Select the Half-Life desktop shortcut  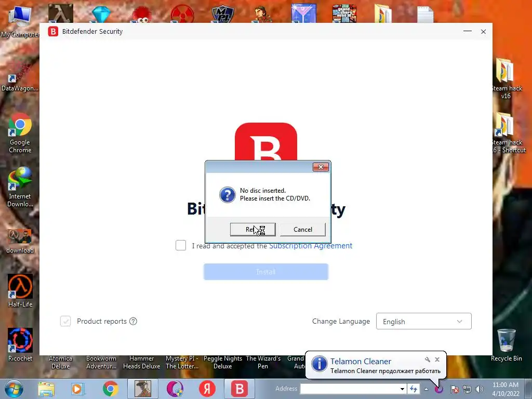(20, 291)
